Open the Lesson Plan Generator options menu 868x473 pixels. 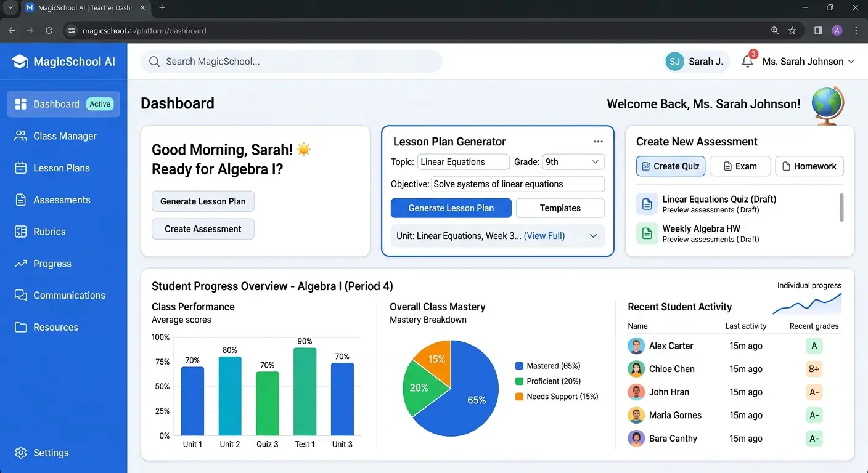pos(598,141)
